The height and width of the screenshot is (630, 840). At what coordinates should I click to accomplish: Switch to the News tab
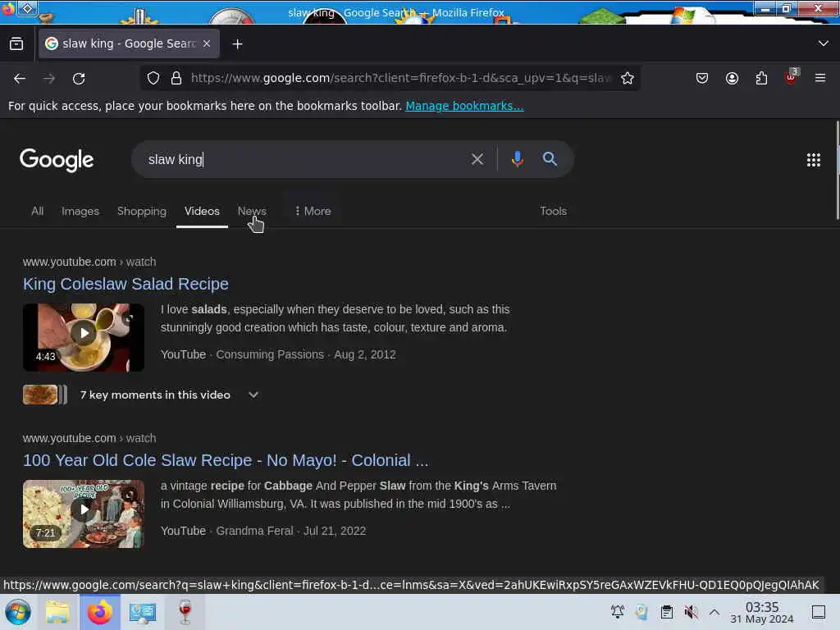click(252, 211)
